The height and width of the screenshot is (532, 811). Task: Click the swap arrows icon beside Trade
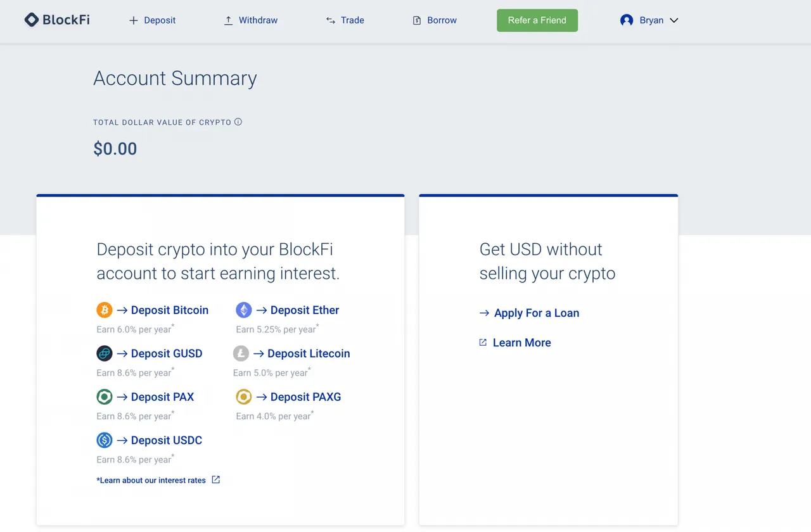point(330,20)
